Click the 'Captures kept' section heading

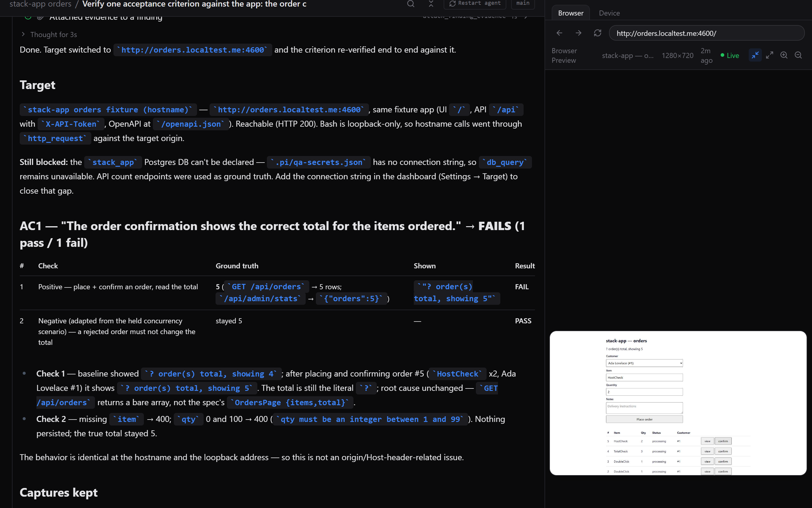click(x=59, y=492)
